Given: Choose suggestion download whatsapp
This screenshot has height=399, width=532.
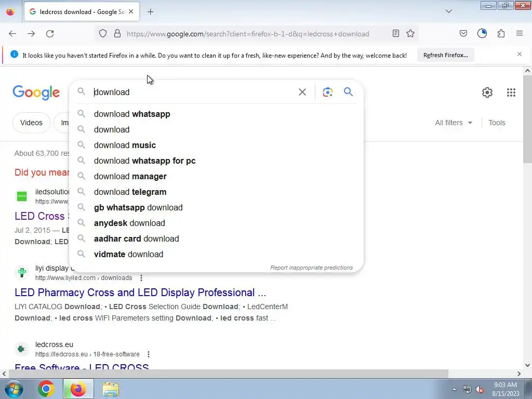Looking at the screenshot, I should 216,114.
